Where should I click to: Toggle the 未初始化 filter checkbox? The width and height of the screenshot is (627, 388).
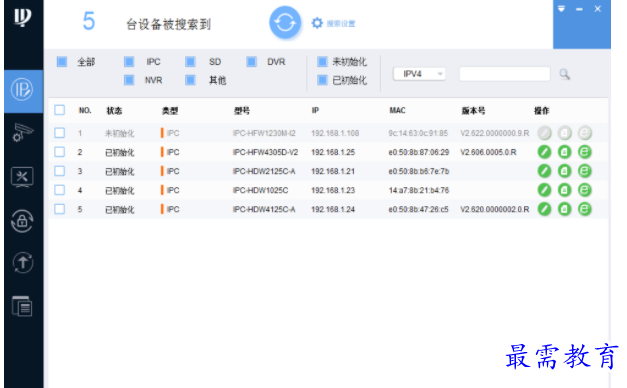322,62
